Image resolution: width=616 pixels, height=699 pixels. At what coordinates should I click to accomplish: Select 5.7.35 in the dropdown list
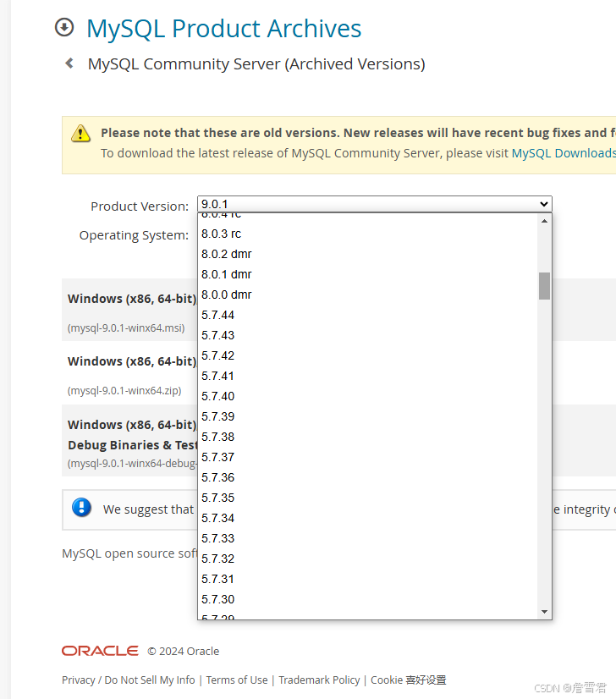pyautogui.click(x=368, y=498)
